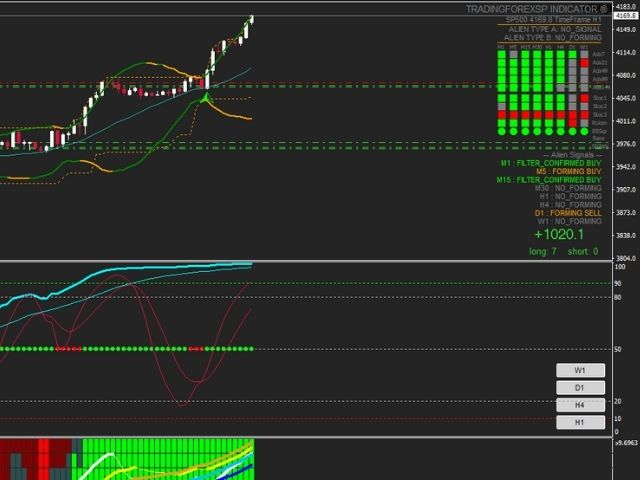Select the SP500 4169.8 TimeFrame H1 line
The width and height of the screenshot is (640, 480).
[x=553, y=20]
